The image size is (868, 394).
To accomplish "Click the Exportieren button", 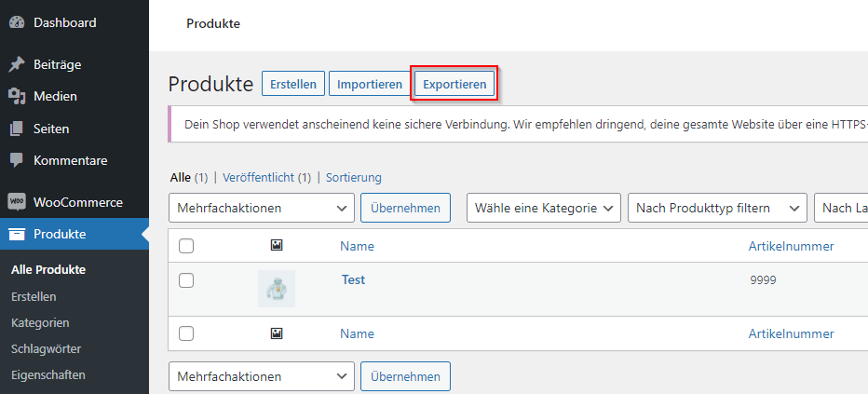I will 454,85.
